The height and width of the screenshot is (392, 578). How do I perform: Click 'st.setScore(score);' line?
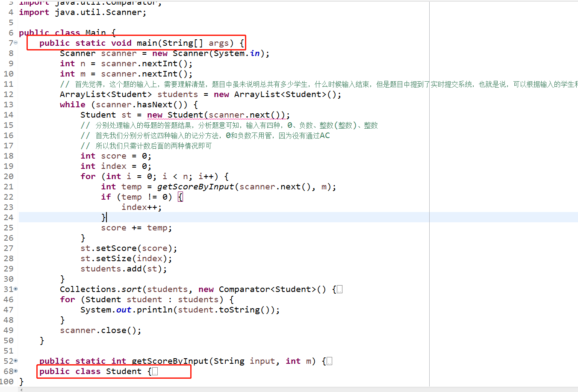click(x=129, y=248)
